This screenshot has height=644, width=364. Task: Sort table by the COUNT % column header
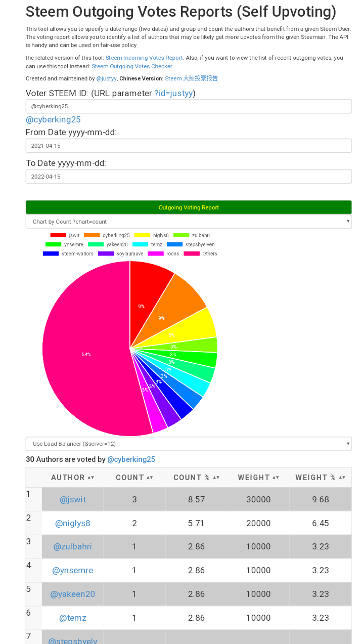[197, 478]
